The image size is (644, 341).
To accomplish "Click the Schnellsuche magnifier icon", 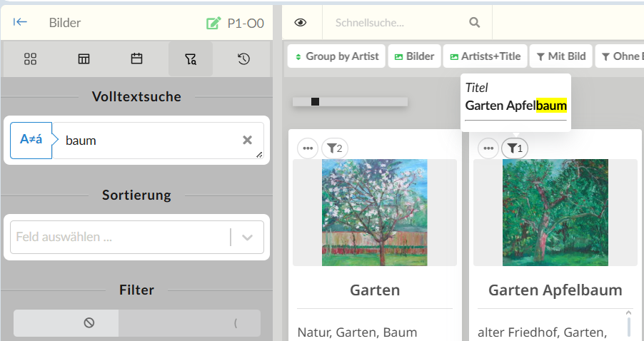I will click(474, 23).
